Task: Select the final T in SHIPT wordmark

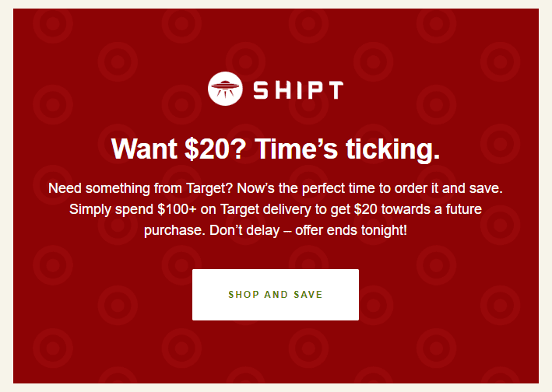Action: 335,90
